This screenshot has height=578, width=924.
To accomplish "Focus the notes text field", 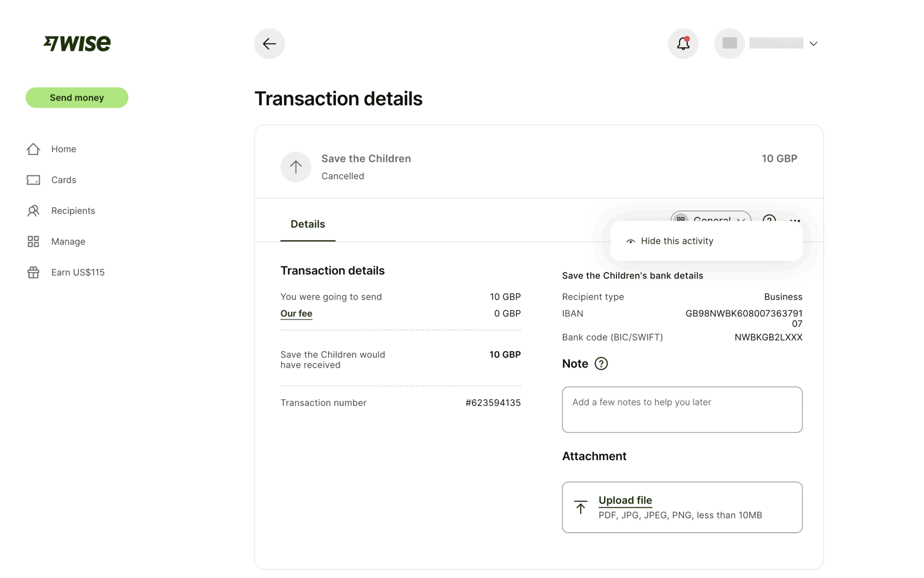I will (x=682, y=409).
